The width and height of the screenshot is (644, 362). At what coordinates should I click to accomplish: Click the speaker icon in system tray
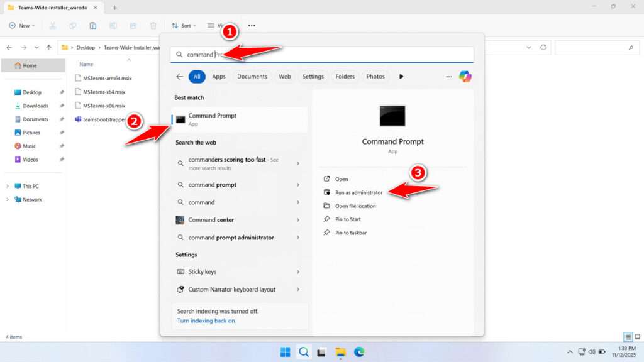click(x=592, y=351)
